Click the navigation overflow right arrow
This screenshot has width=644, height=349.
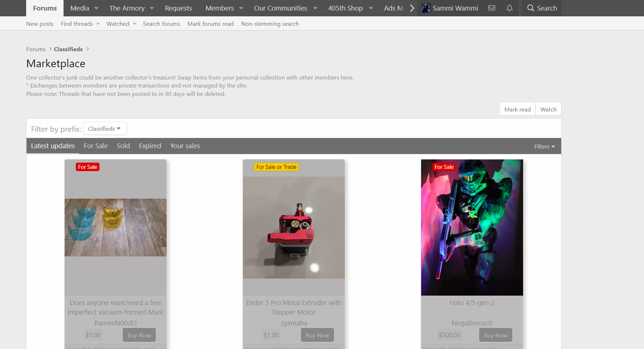(412, 8)
